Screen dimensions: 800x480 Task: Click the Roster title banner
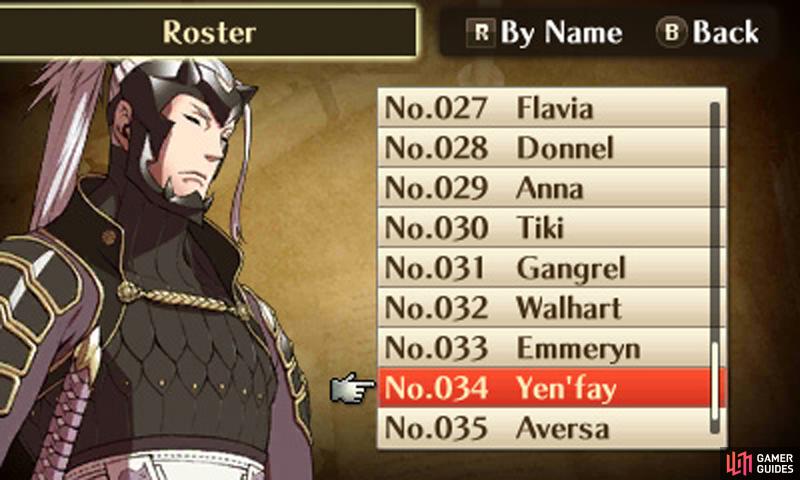208,32
